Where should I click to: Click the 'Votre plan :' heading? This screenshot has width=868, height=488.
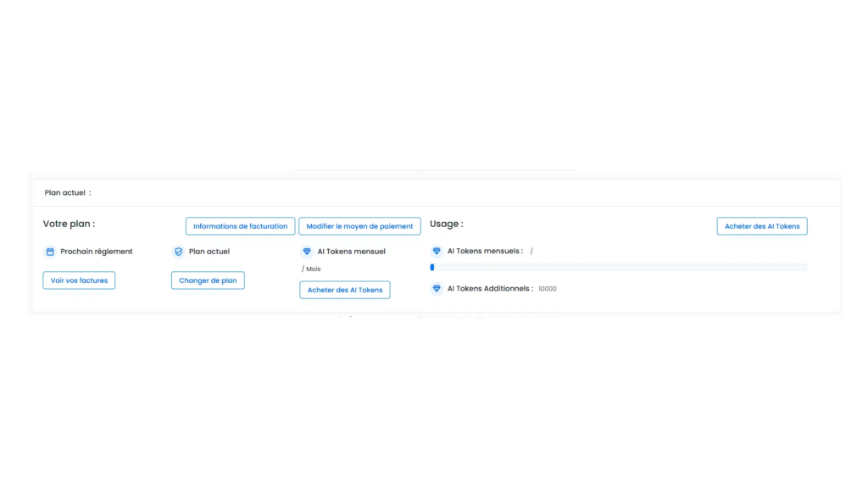pyautogui.click(x=69, y=225)
